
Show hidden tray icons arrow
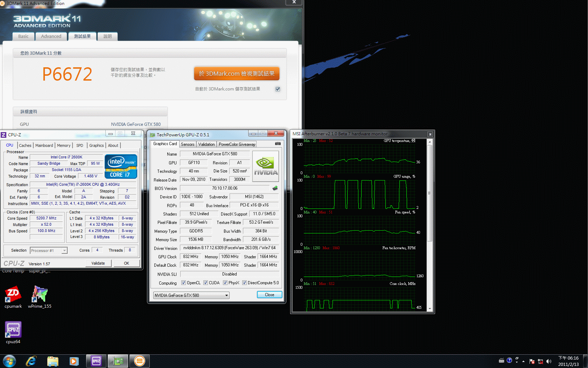pyautogui.click(x=523, y=361)
